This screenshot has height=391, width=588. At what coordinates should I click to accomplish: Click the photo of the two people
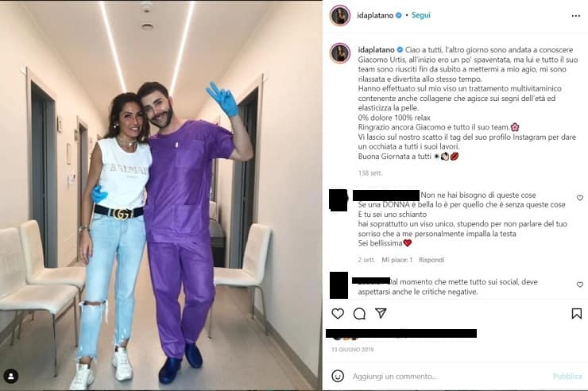(161, 195)
